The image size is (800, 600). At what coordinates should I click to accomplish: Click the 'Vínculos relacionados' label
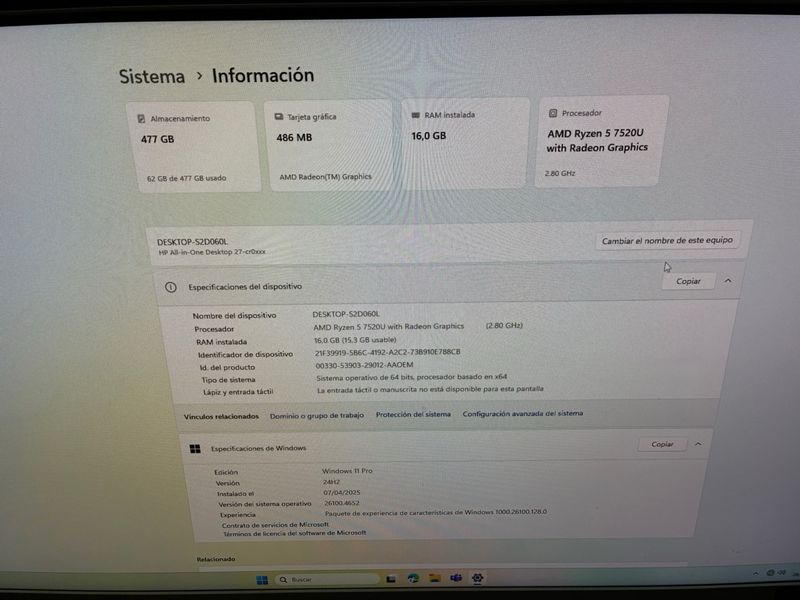coord(221,417)
